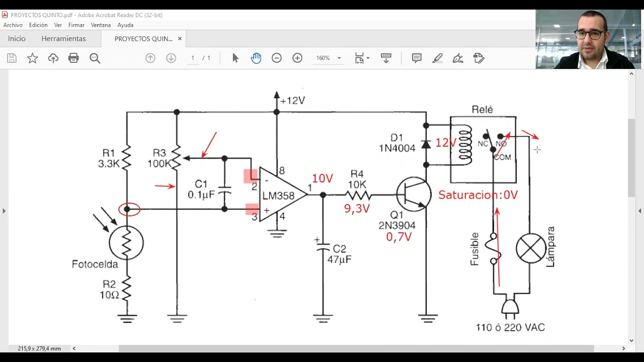Click the Save file icon
Screen dimensions: 644x362
click(x=12, y=58)
